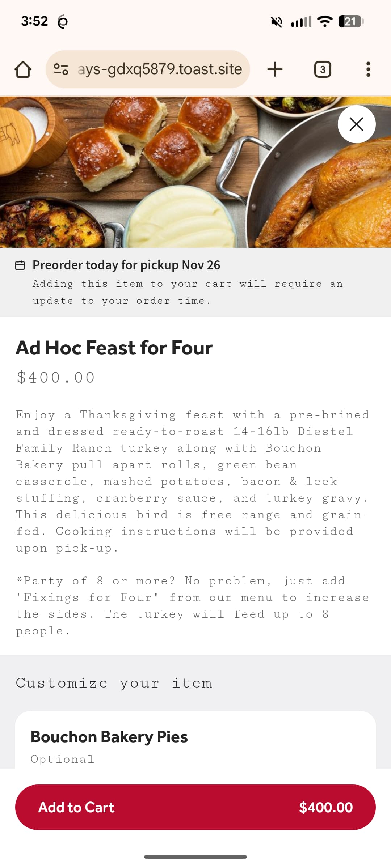
Task: Tap the notification icon next to clock
Action: (x=63, y=22)
